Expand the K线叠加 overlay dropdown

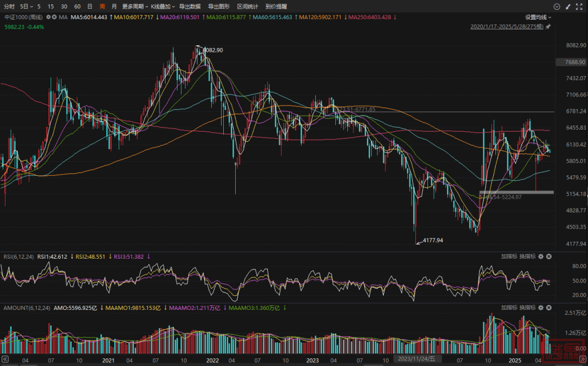163,7
